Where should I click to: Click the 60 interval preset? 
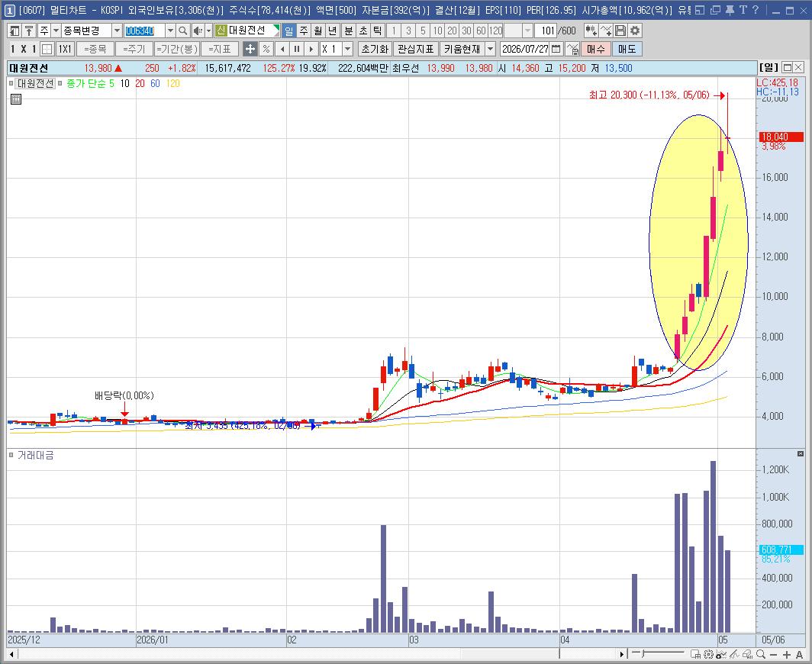click(481, 31)
